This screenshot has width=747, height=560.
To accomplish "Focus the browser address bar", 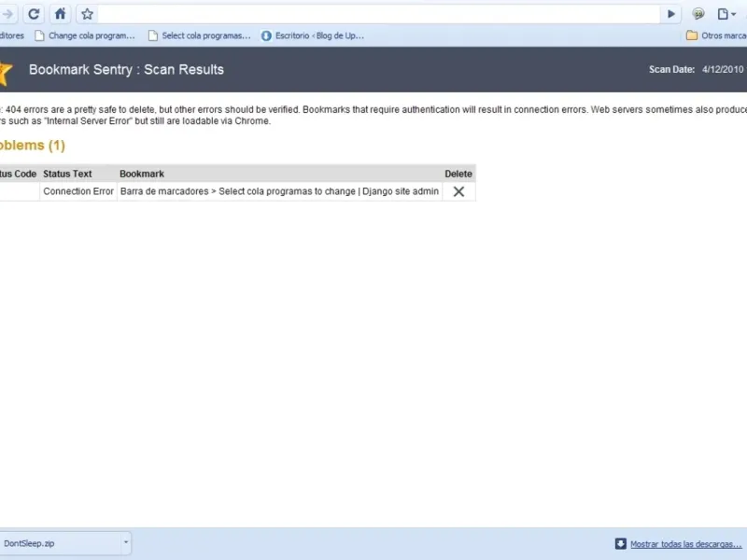I will tap(379, 14).
